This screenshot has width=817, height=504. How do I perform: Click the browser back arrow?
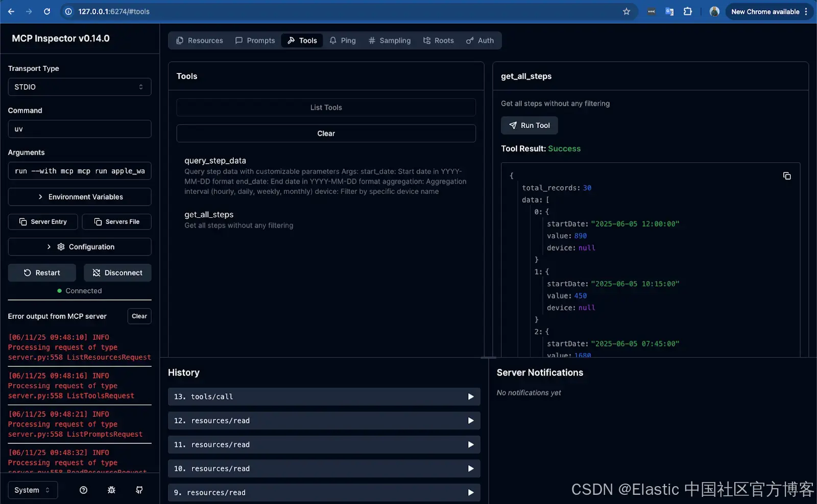[x=11, y=11]
